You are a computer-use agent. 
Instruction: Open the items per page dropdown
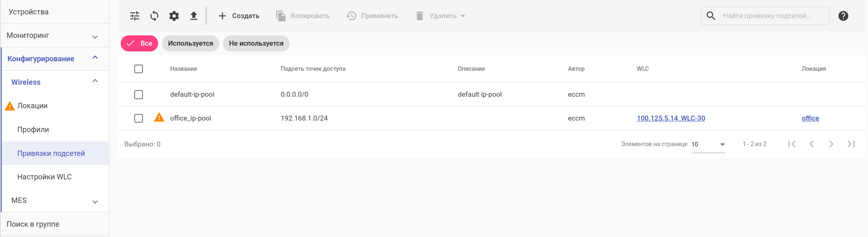(x=708, y=144)
